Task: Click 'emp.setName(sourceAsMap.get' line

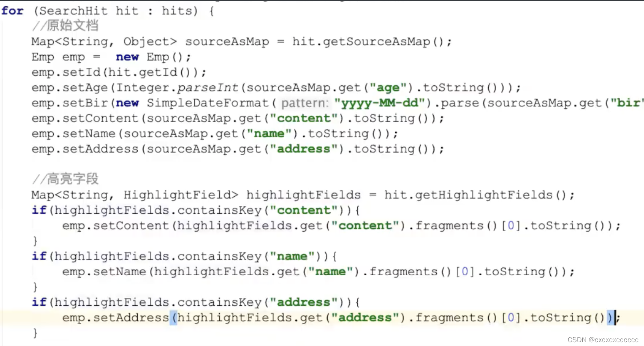Action: pyautogui.click(x=215, y=134)
